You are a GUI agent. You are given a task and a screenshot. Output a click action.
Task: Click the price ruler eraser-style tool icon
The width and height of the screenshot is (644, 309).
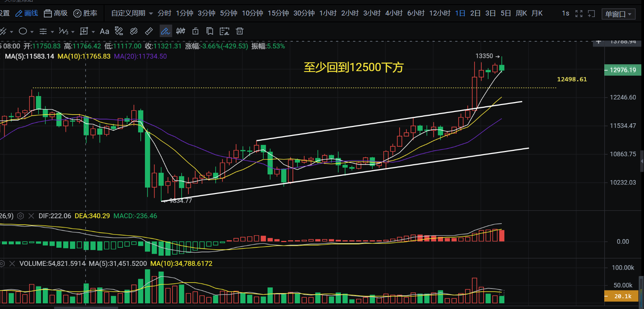119,31
